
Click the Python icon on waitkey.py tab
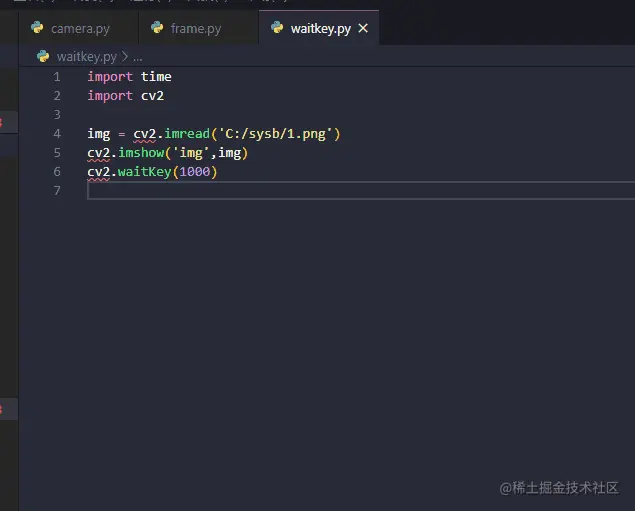coord(277,28)
